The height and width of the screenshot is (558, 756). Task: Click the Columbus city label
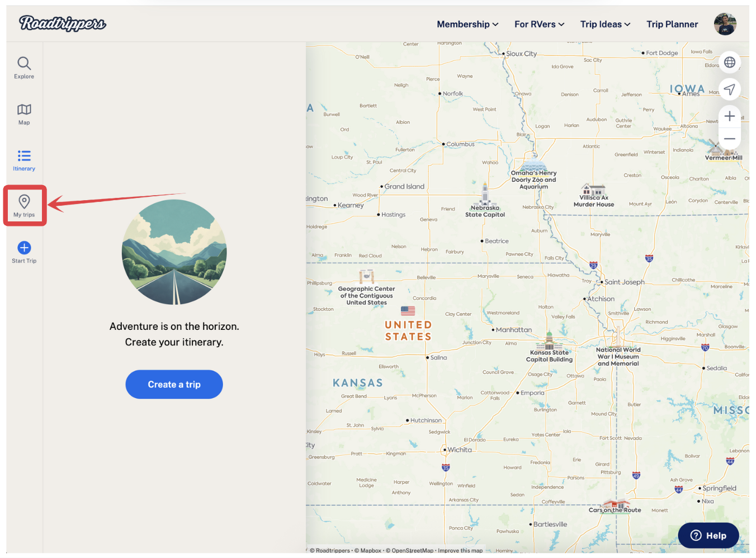point(460,144)
